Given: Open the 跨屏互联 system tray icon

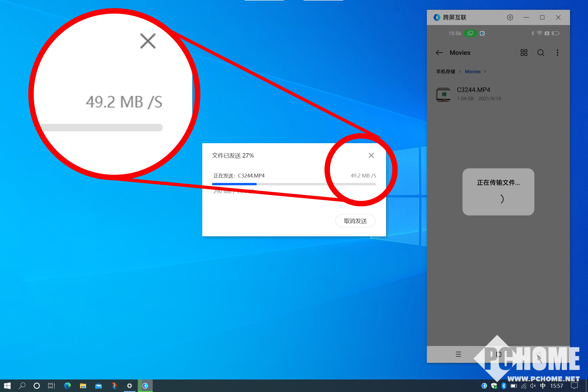Looking at the screenshot, I should [x=484, y=386].
